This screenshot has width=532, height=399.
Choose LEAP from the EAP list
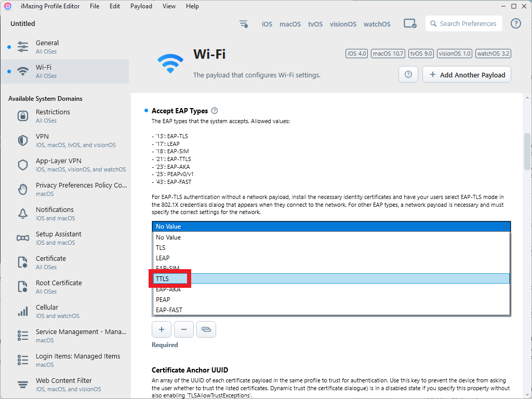[x=331, y=258]
